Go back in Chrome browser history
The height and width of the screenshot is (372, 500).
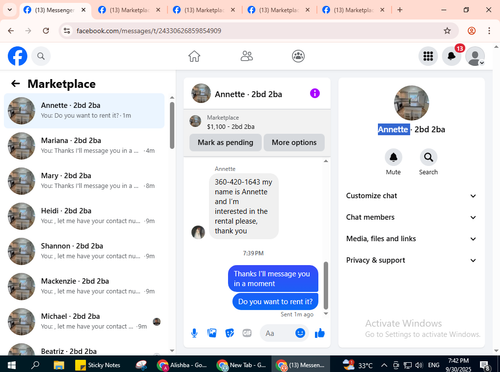point(11,31)
